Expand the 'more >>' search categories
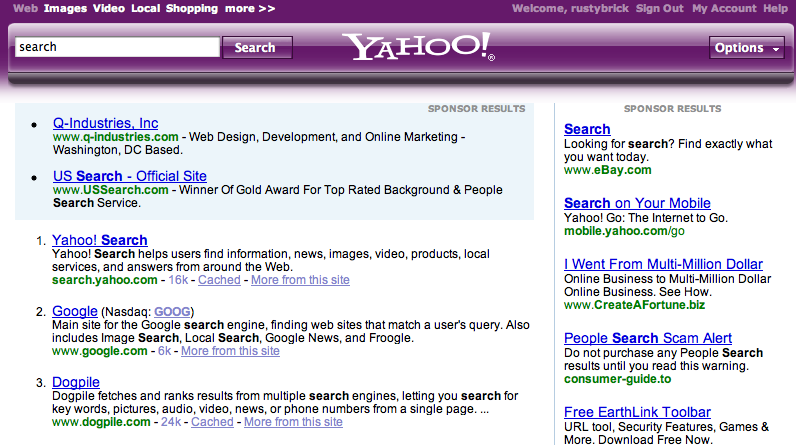Viewport: 796px width, 445px height. (x=250, y=8)
